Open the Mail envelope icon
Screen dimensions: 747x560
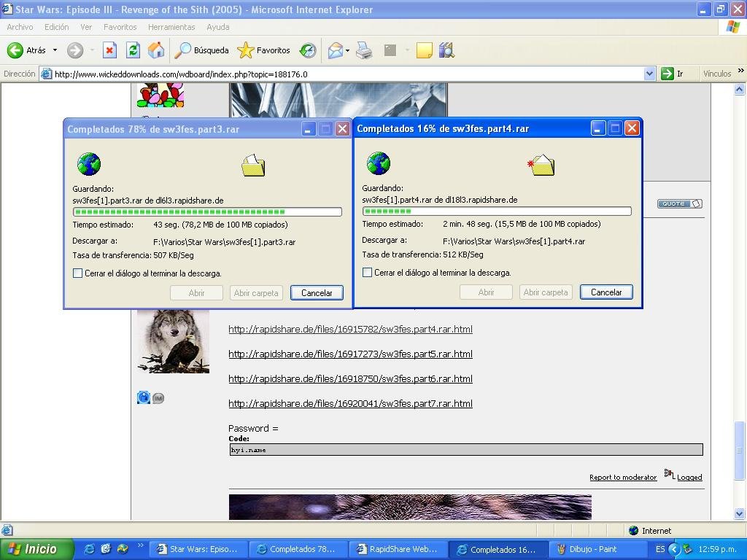point(336,50)
